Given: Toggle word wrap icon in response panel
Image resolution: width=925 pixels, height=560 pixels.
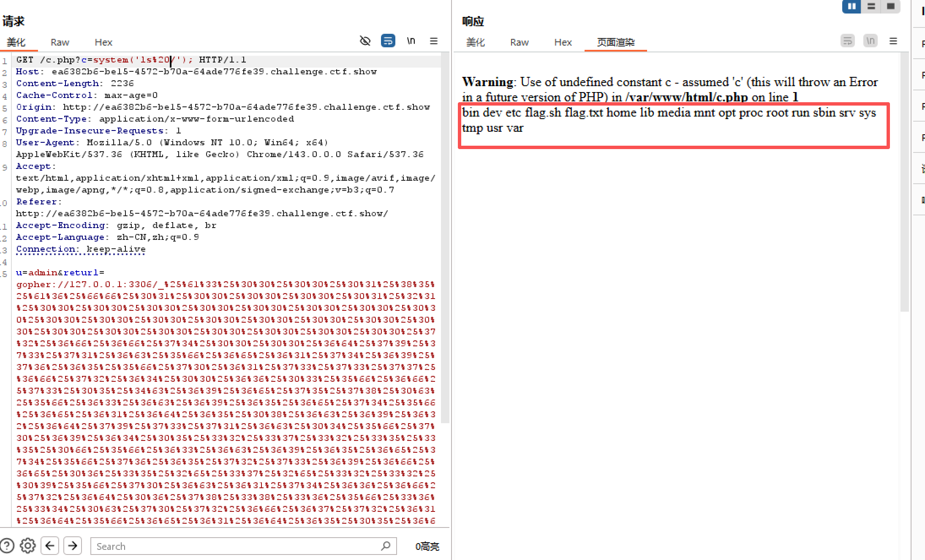Looking at the screenshot, I should click(x=847, y=41).
